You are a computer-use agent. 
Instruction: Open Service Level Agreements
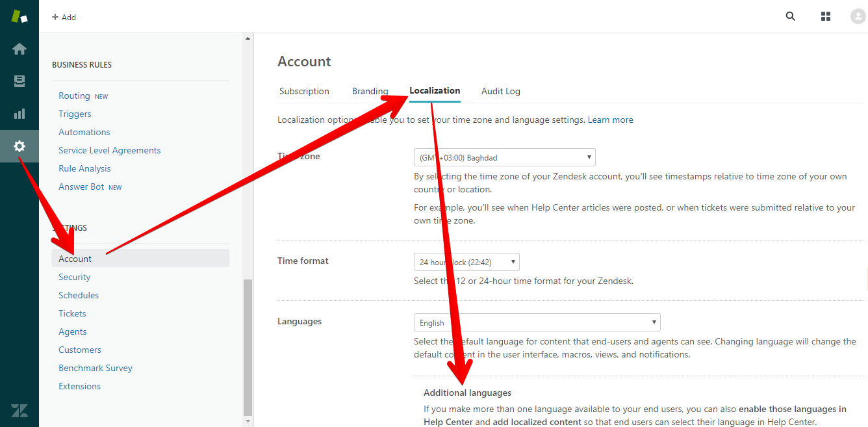point(109,150)
